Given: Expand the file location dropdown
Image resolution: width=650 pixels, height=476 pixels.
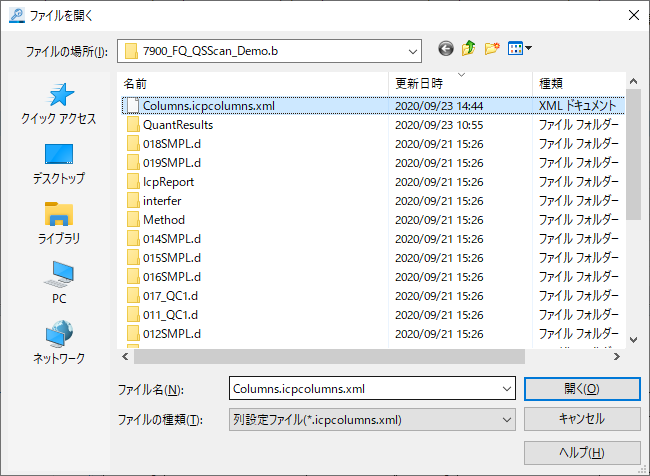Looking at the screenshot, I should pos(412,51).
